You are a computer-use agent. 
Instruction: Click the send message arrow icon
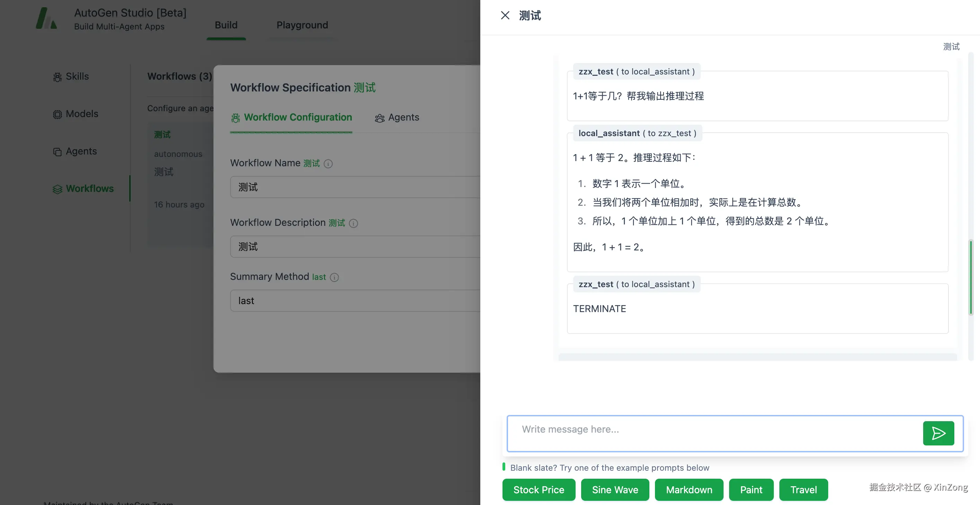click(x=938, y=433)
